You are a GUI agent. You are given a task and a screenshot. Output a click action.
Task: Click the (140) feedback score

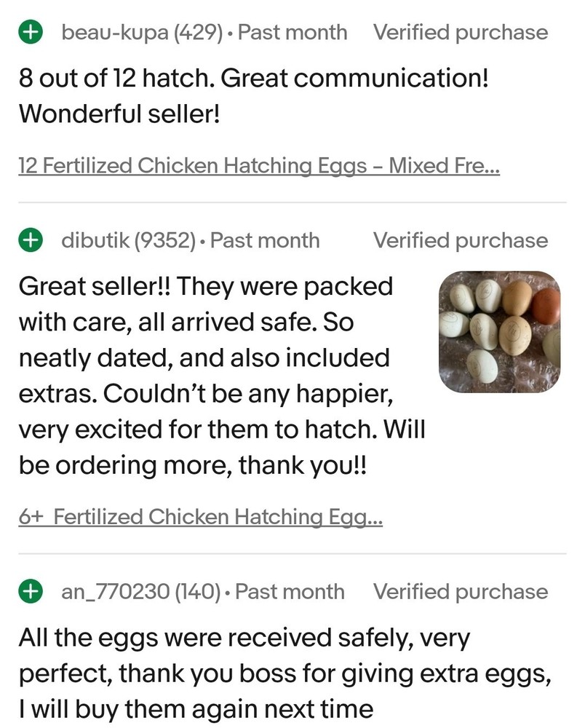coord(196,592)
